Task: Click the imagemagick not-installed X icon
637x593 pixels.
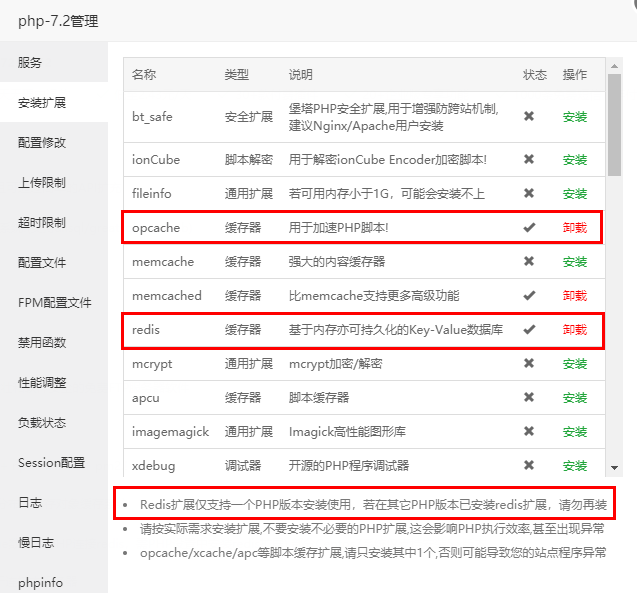Action: 529,431
